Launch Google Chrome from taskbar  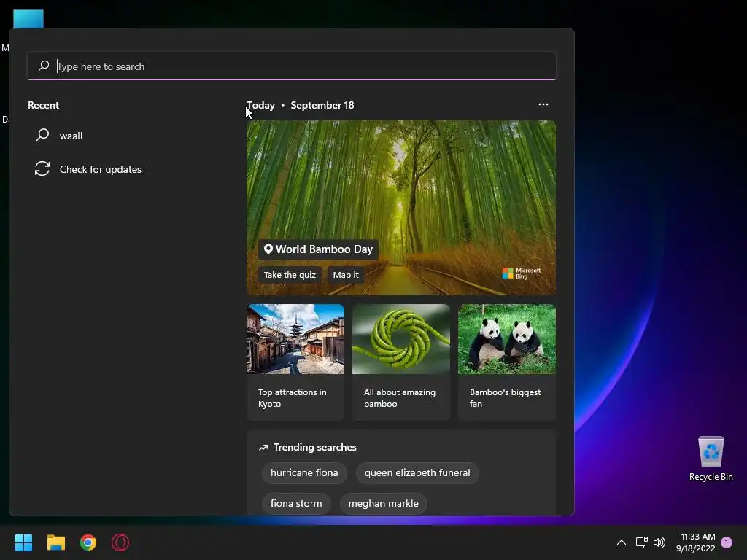click(x=88, y=542)
